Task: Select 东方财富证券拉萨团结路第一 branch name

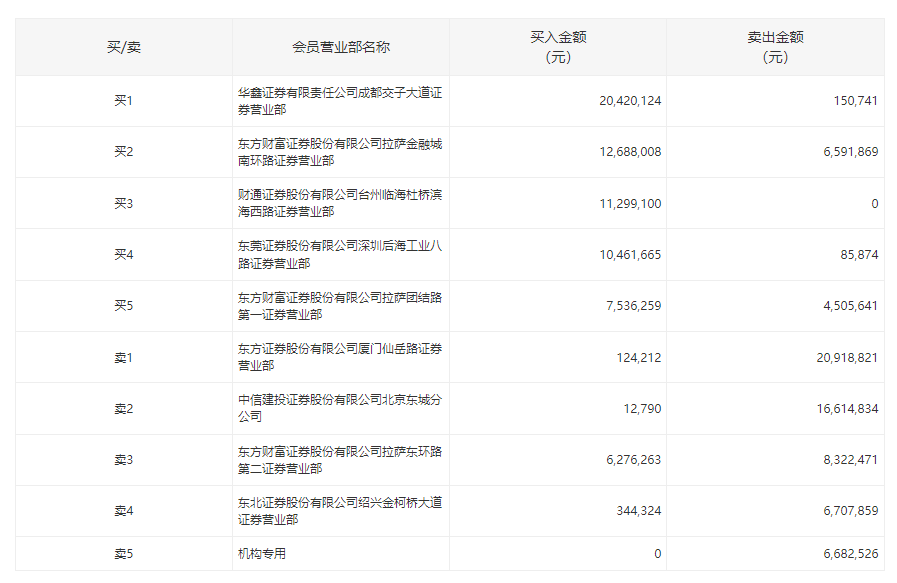Action: point(340,306)
